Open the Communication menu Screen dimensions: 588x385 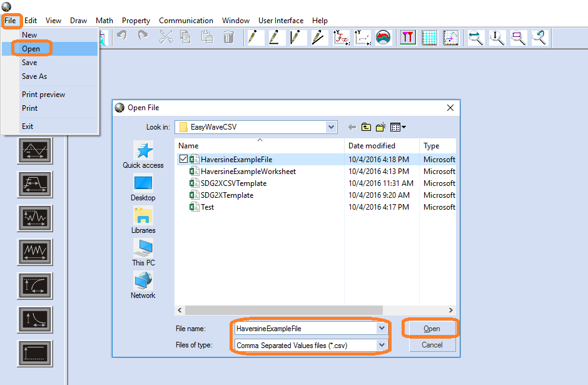[x=186, y=21]
